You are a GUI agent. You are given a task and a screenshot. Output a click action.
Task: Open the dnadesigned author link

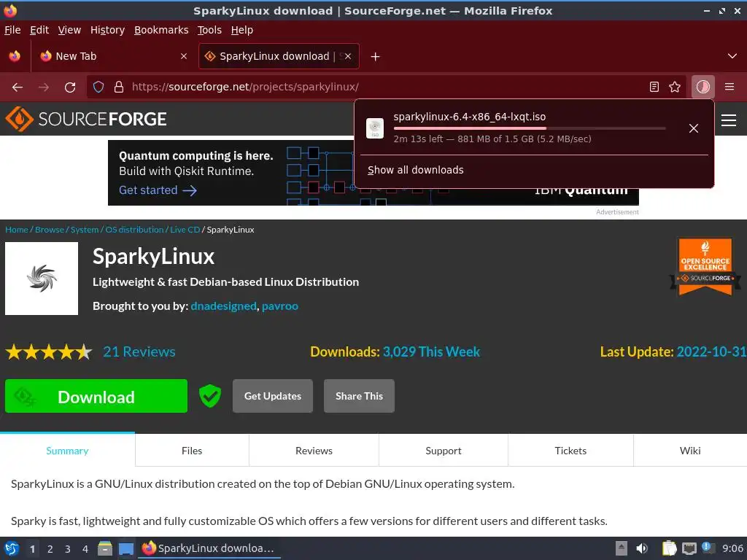tap(223, 306)
